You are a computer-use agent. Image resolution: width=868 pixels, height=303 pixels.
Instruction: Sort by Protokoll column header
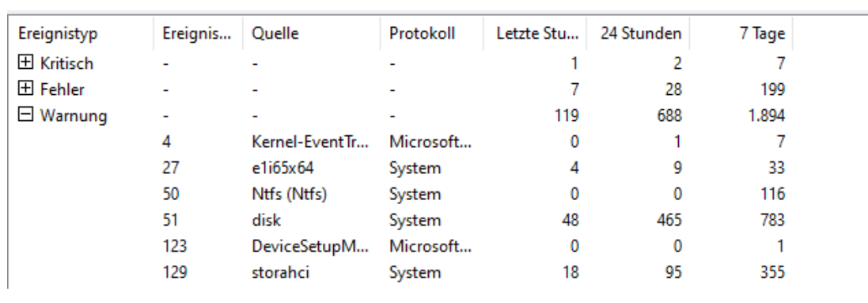(423, 33)
